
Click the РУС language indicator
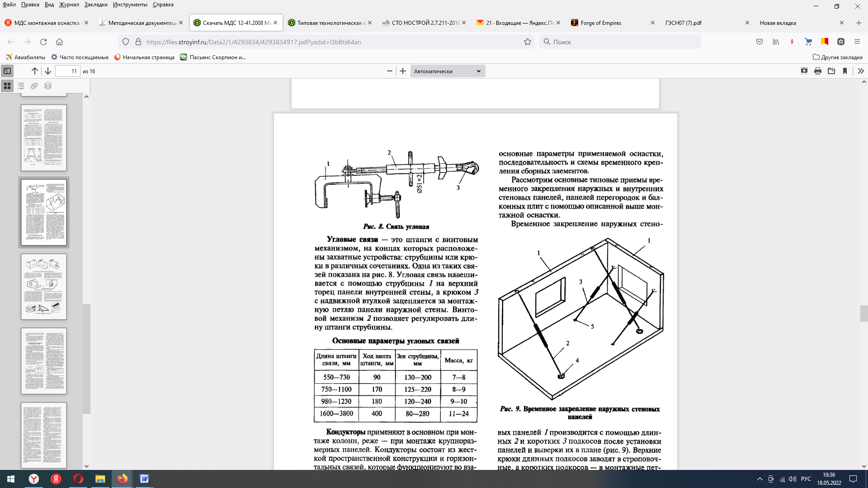[806, 479]
